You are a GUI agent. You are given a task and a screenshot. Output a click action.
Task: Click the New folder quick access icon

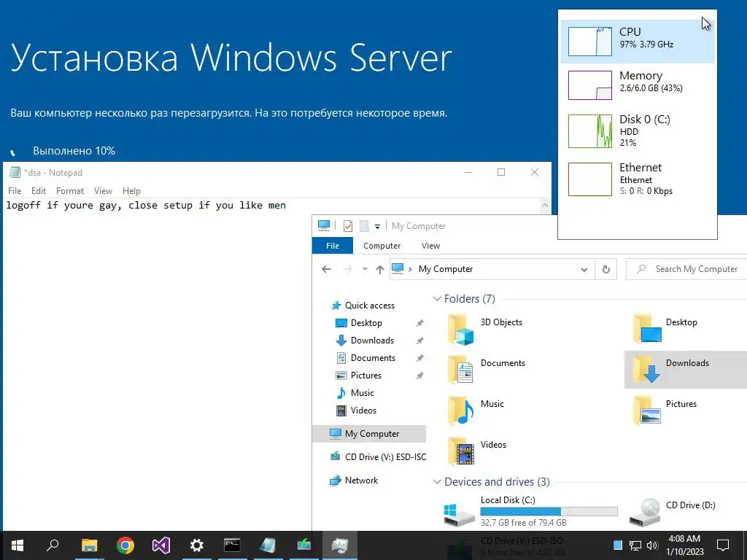[x=364, y=226]
